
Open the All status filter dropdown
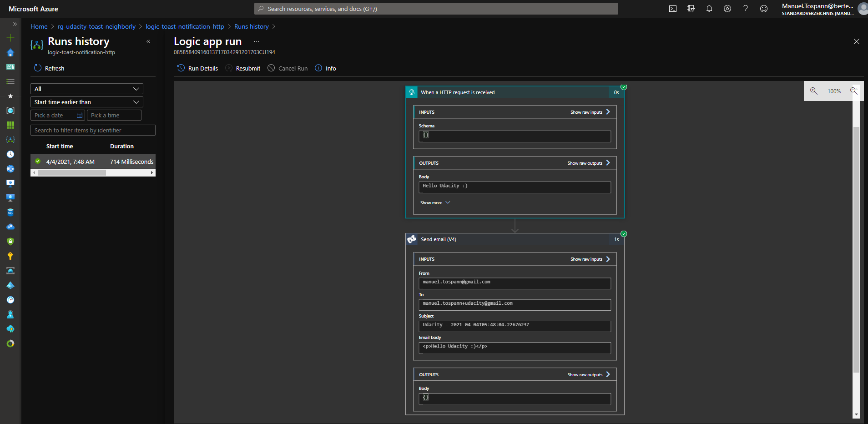click(87, 89)
